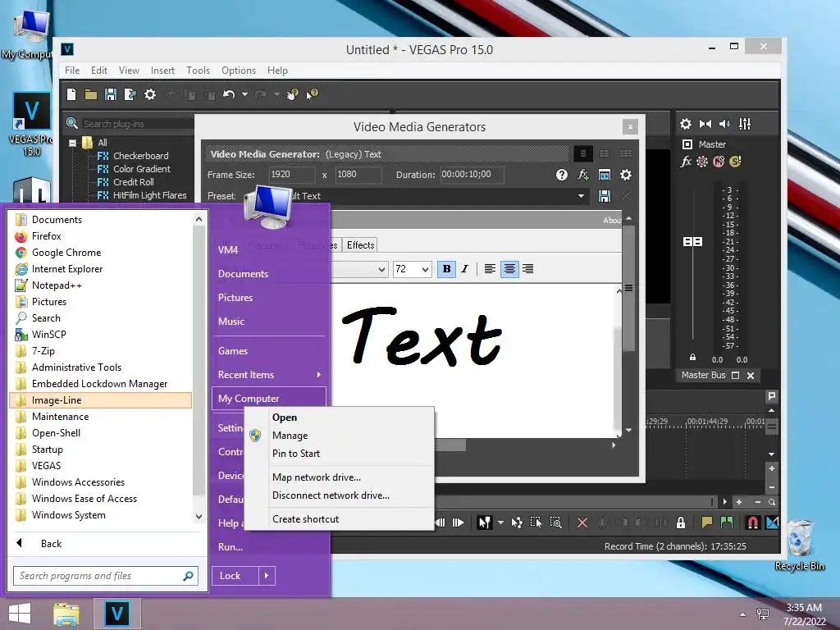
Task: Click the Windows Start button
Action: (x=20, y=614)
